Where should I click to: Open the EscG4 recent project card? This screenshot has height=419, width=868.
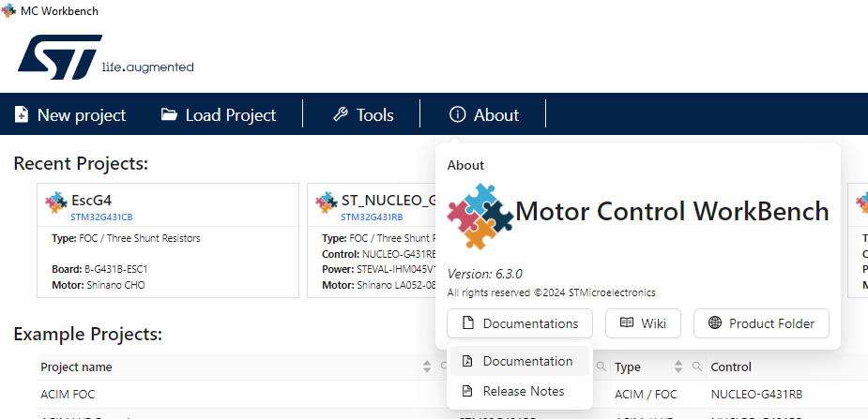click(x=168, y=241)
